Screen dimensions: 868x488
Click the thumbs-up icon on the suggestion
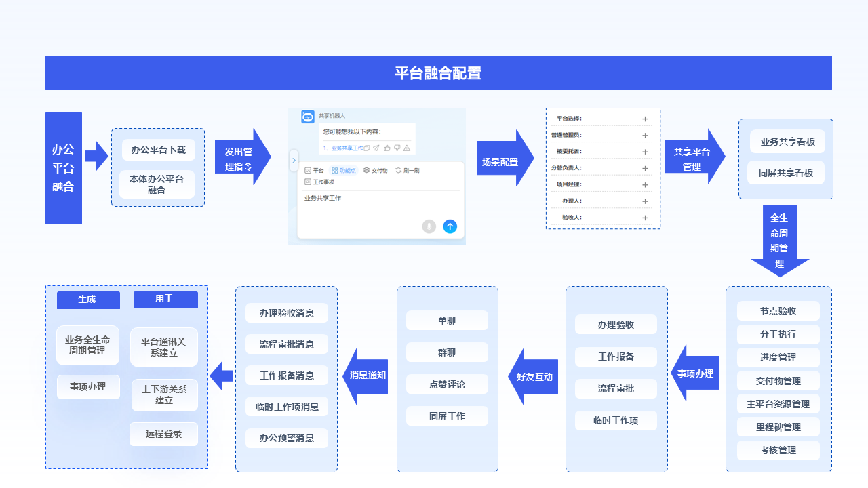387,148
